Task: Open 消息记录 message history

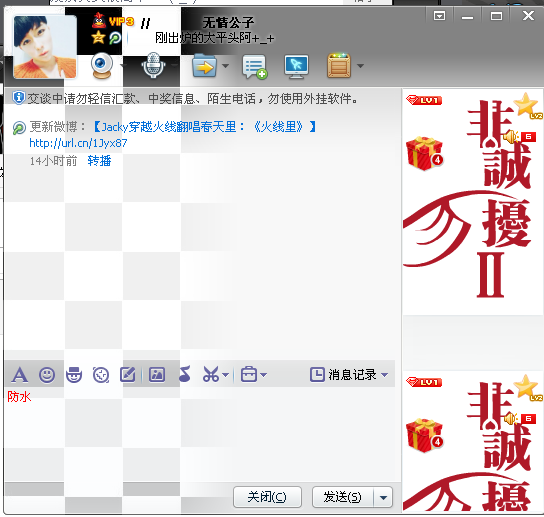Action: pos(343,375)
